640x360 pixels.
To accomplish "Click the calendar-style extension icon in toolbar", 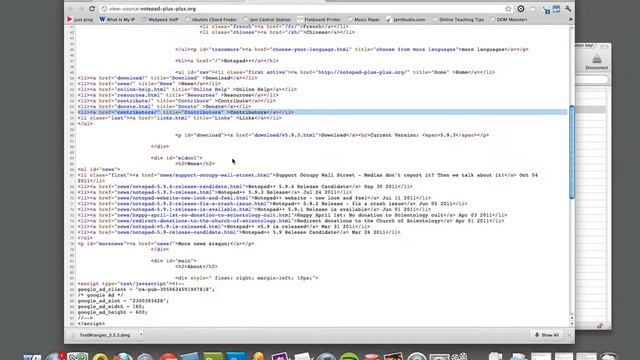I will coord(556,9).
